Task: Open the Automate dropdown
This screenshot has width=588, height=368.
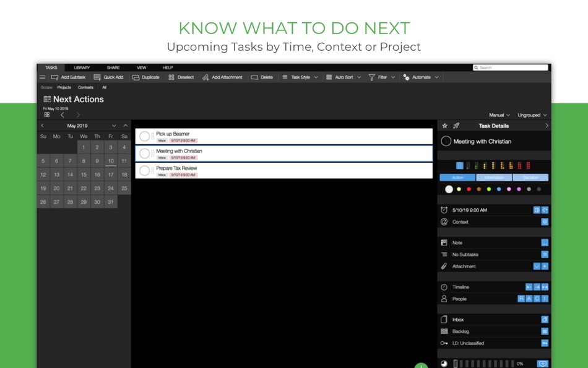Action: pyautogui.click(x=421, y=77)
